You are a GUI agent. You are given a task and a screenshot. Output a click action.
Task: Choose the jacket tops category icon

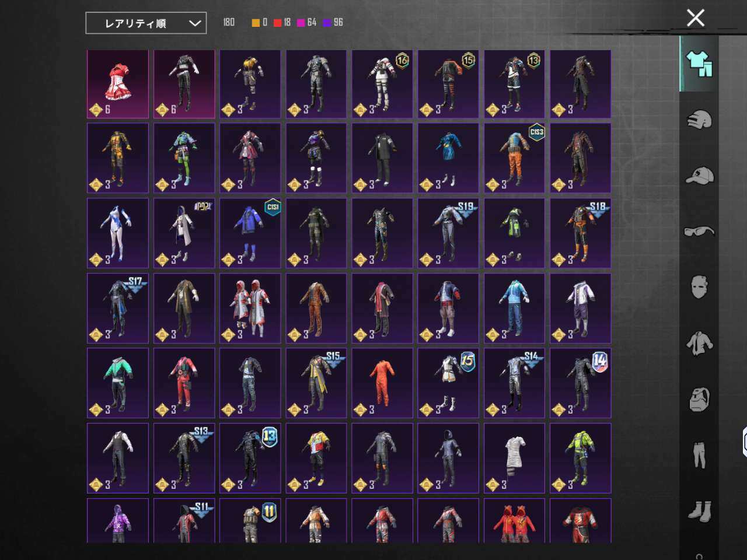click(x=699, y=343)
